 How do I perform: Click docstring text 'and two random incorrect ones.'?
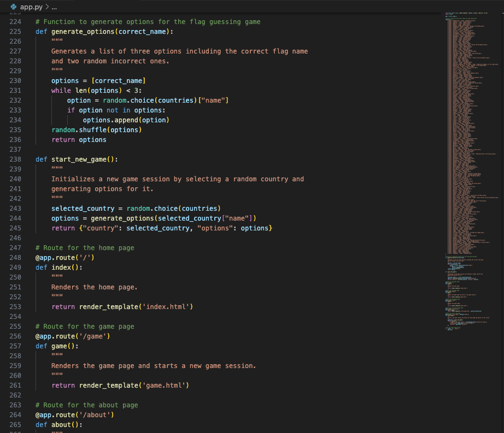coord(110,61)
